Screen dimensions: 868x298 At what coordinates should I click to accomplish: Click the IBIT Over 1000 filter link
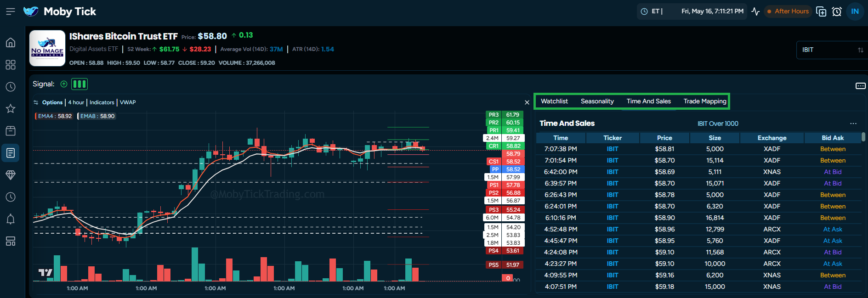(718, 124)
